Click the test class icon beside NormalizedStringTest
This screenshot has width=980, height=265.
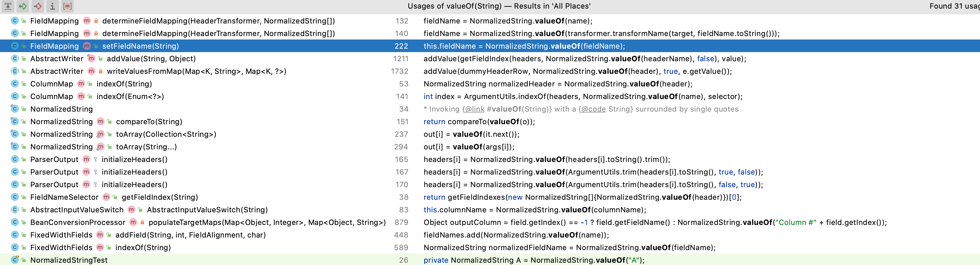click(15, 260)
